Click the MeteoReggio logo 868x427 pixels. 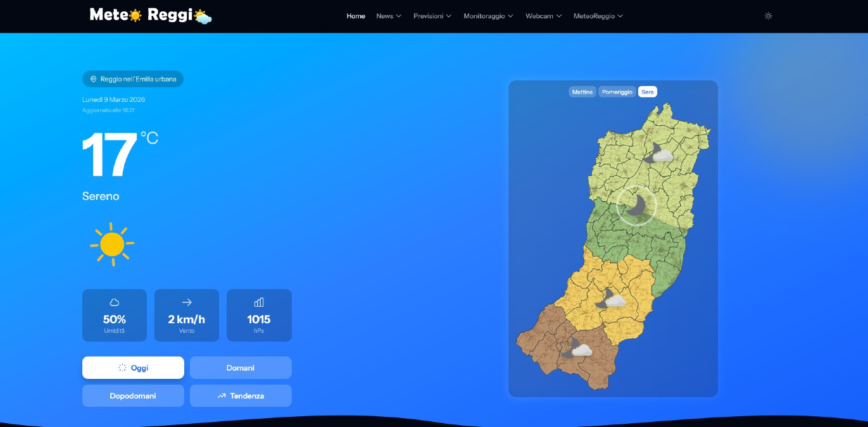151,15
